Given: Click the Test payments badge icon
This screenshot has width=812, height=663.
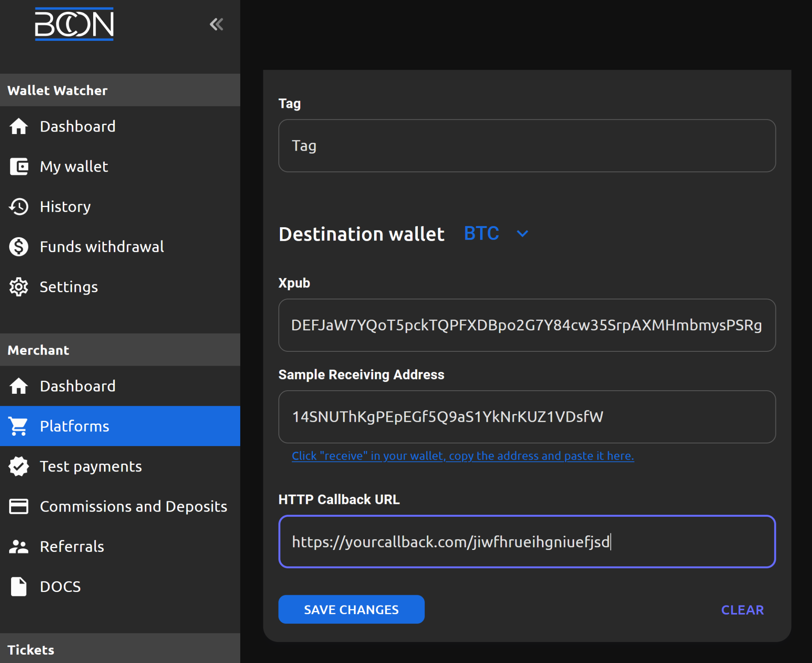Looking at the screenshot, I should (x=19, y=466).
